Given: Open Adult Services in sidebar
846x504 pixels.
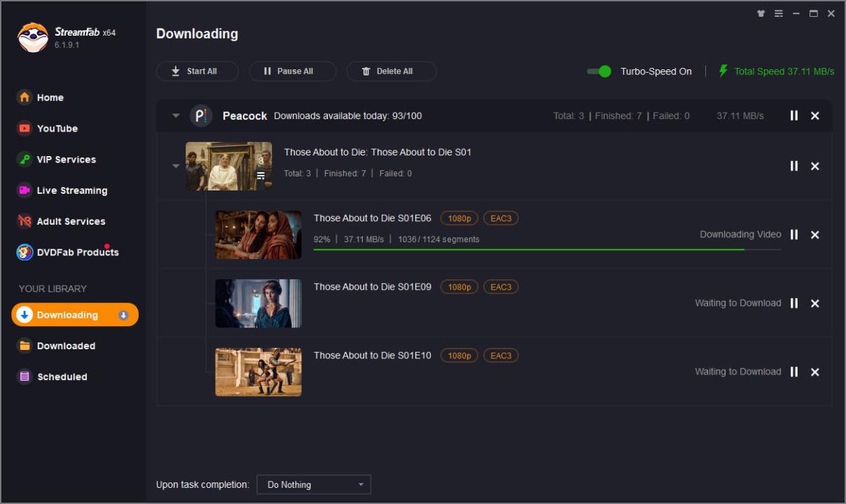Looking at the screenshot, I should click(61, 221).
